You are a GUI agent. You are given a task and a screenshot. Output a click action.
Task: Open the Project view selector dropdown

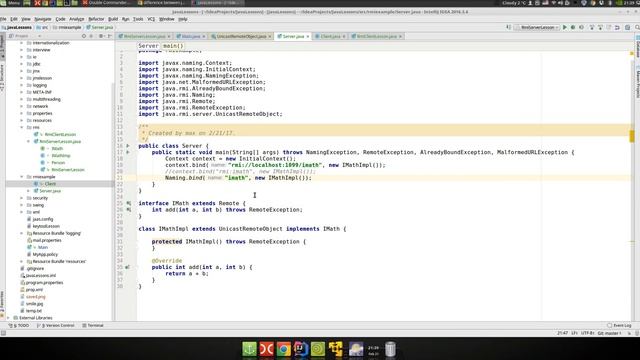(x=24, y=36)
